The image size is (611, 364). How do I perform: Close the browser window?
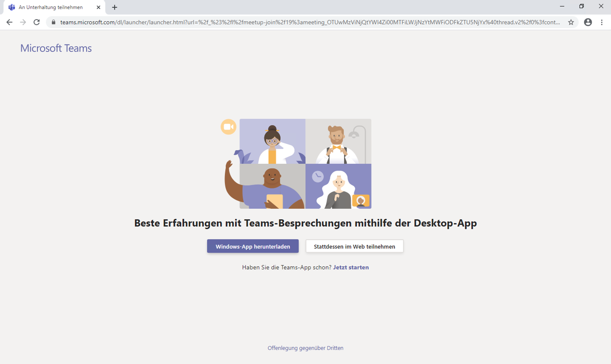click(601, 6)
